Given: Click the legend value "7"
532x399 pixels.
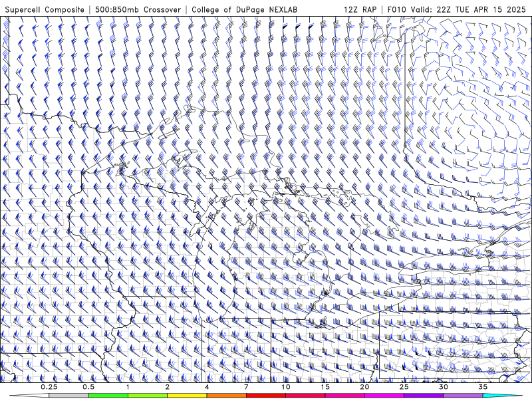Looking at the screenshot, I should point(246,387).
